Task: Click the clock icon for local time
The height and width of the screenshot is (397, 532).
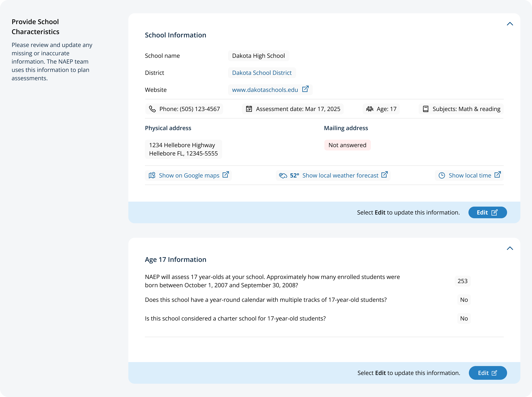Action: tap(442, 175)
